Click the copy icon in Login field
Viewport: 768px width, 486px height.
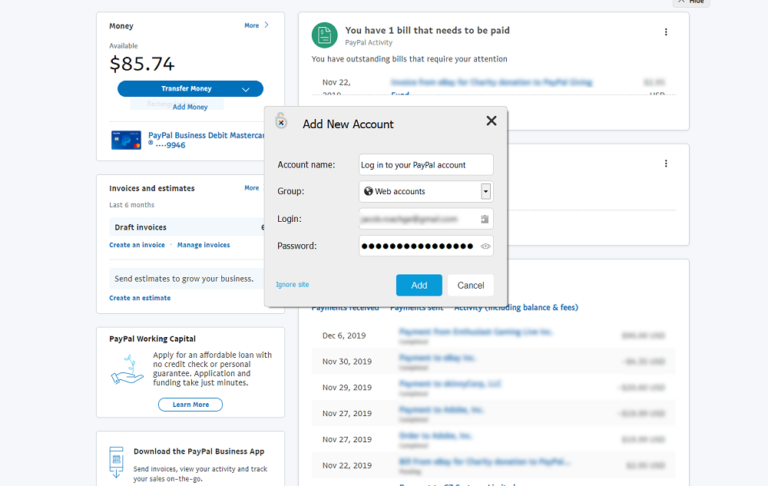[484, 219]
